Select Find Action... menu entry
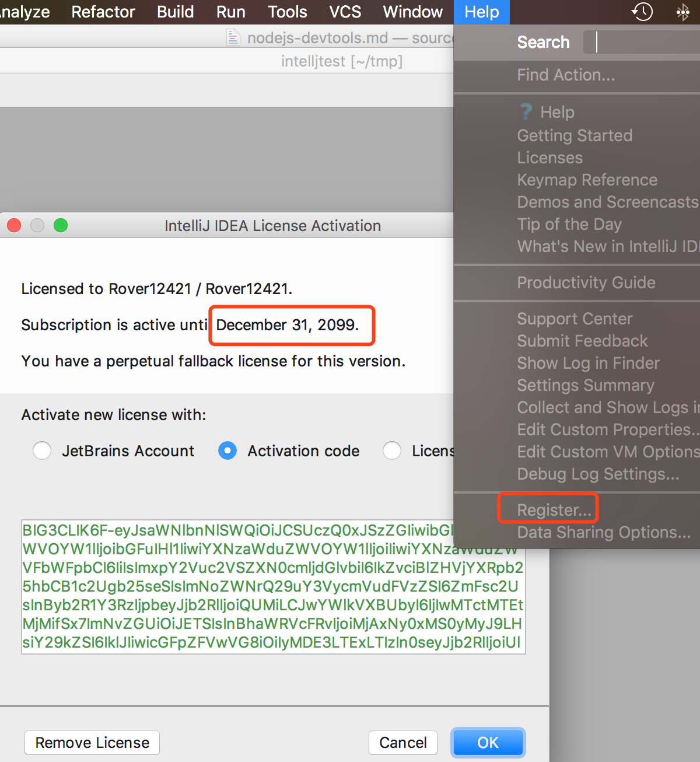The width and height of the screenshot is (700, 762). coord(565,75)
